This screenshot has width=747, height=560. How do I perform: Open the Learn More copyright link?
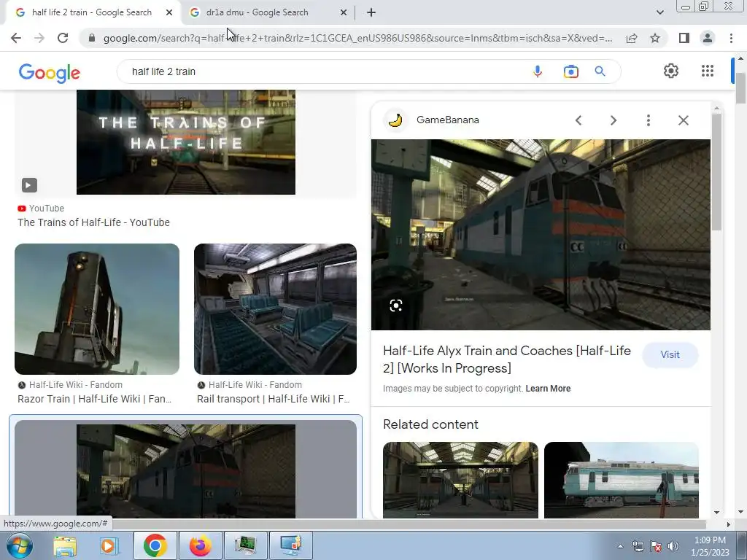coord(548,389)
